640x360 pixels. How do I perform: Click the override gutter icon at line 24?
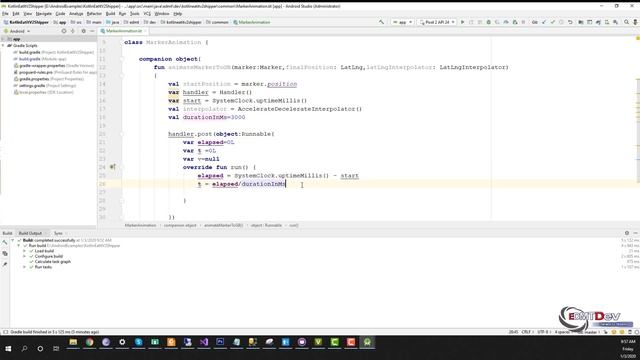113,167
